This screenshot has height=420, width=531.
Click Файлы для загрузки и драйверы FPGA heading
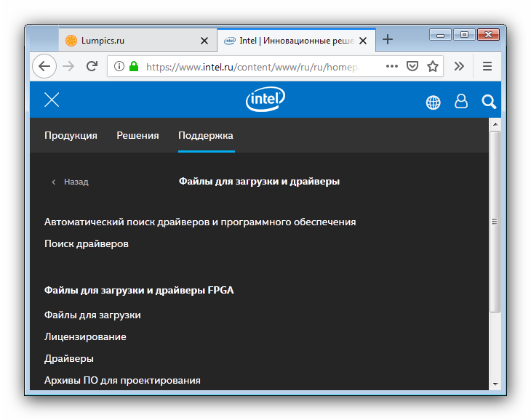(x=139, y=291)
